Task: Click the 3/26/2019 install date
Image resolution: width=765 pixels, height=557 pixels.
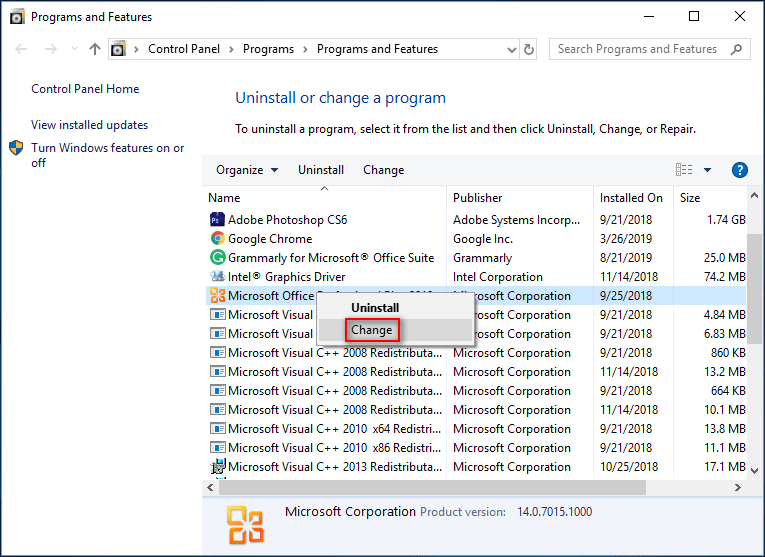Action: click(625, 239)
